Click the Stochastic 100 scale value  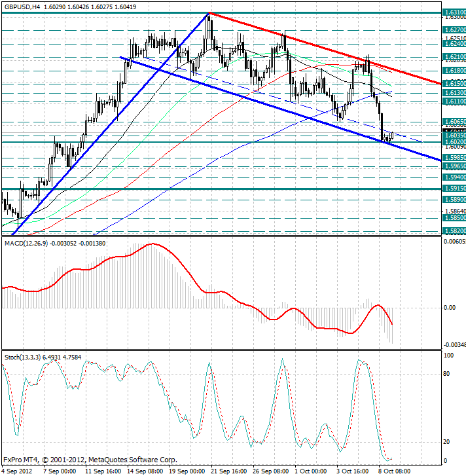pyautogui.click(x=448, y=355)
